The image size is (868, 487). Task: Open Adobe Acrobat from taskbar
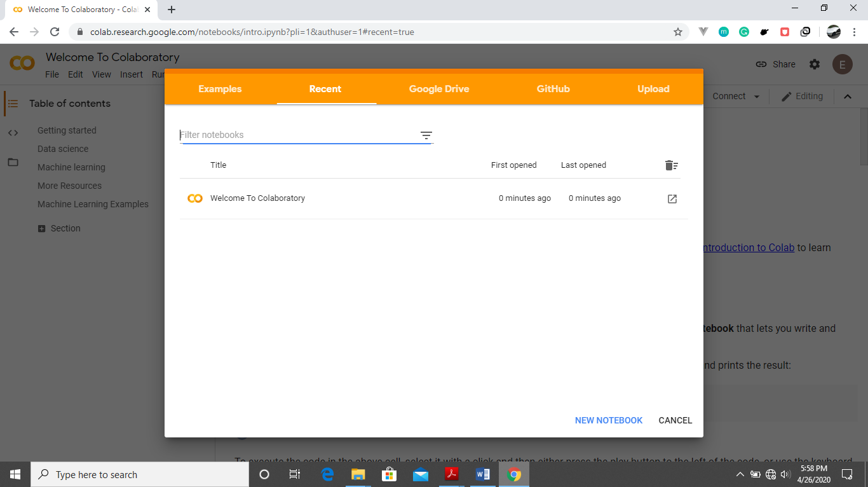point(451,474)
